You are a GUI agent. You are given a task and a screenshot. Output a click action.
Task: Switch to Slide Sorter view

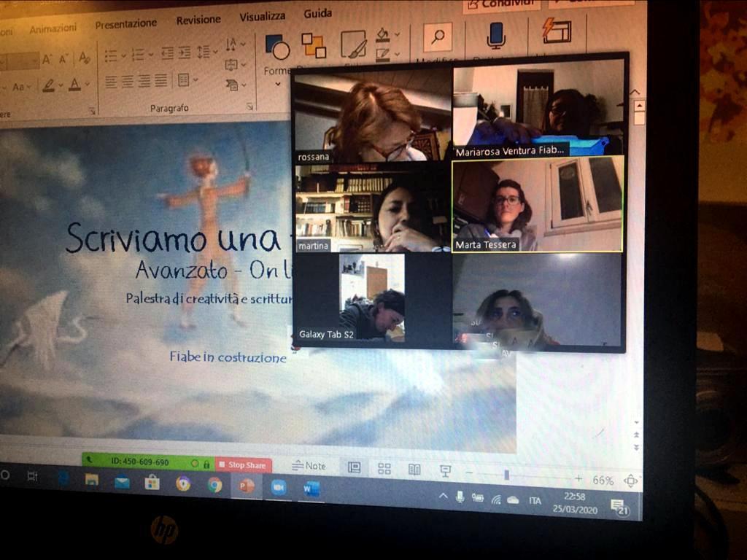pyautogui.click(x=384, y=469)
